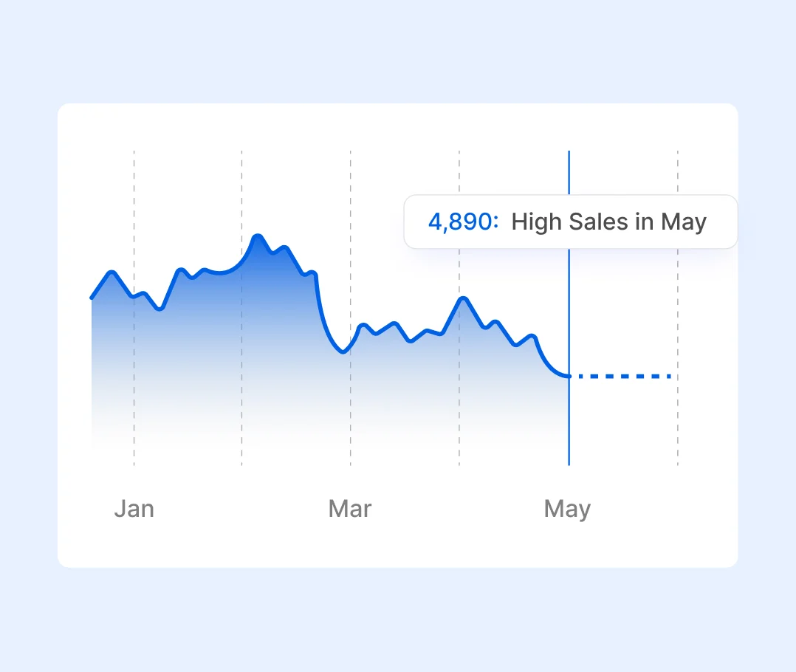The width and height of the screenshot is (796, 672).
Task: Click the Jan x-axis label
Action: point(134,509)
